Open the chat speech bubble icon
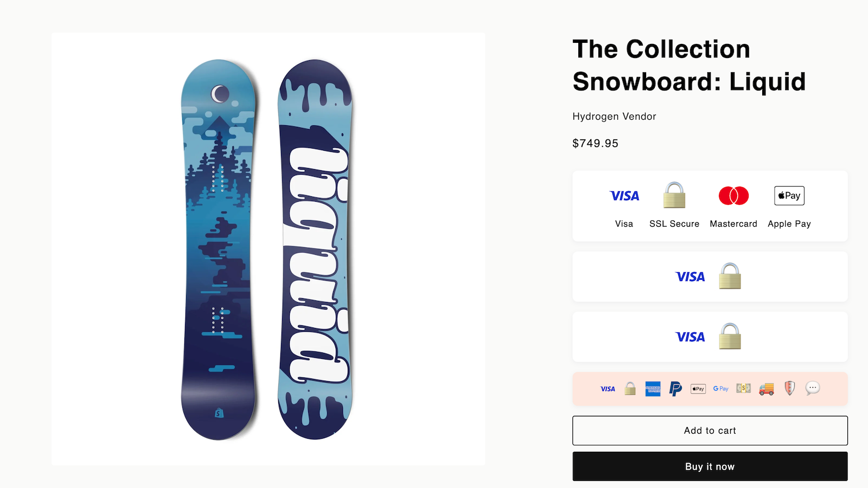Viewport: 868px width, 488px height. pos(812,388)
